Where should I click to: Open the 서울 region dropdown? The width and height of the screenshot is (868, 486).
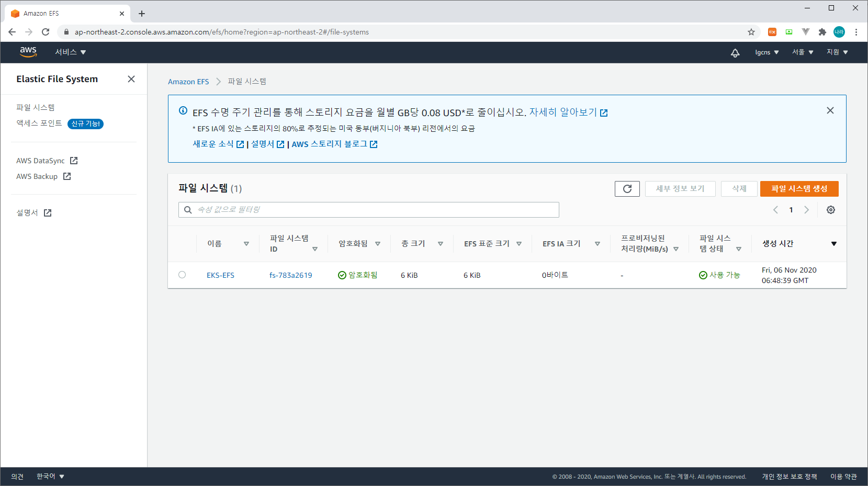803,52
